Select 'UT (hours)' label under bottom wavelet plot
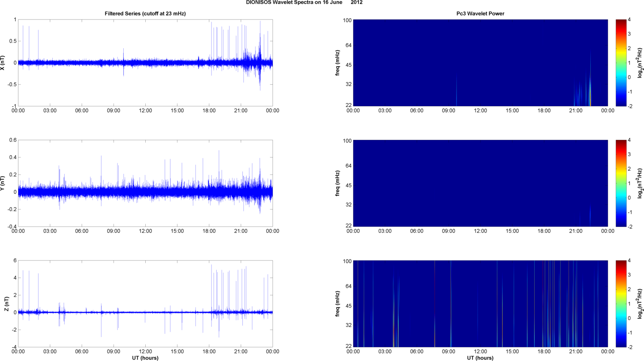Screen dimensions: 644x361 click(480, 358)
